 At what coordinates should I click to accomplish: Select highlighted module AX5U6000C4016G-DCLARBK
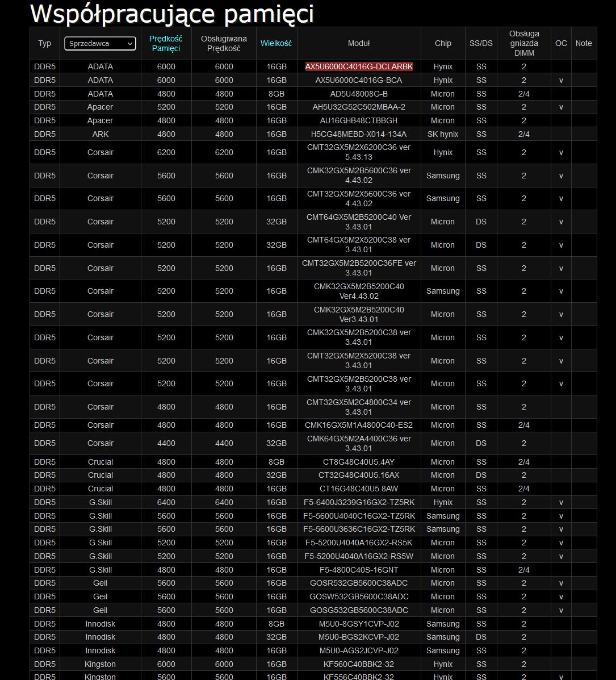coord(359,66)
